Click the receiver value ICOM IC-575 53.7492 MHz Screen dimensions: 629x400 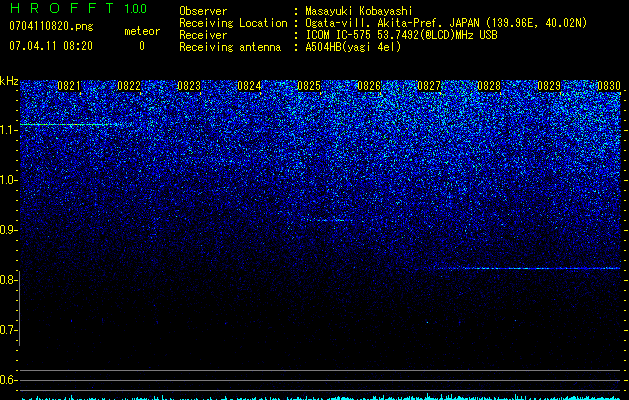(x=401, y=35)
